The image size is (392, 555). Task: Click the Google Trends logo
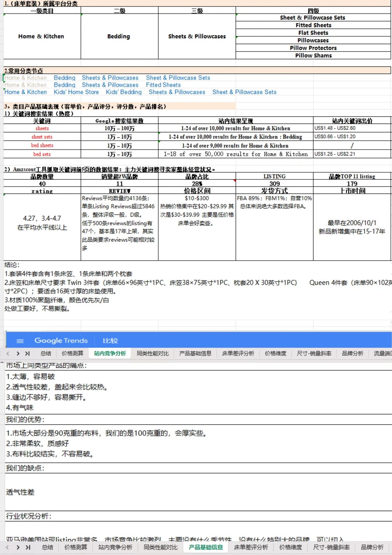(61, 341)
